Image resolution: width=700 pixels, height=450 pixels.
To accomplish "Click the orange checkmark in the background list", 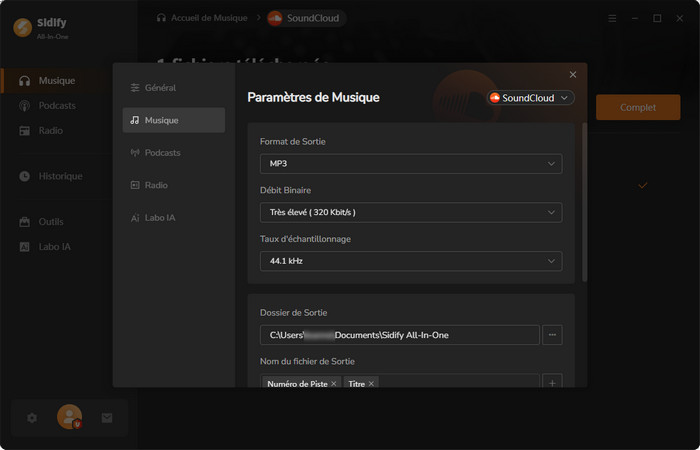I will (x=642, y=185).
